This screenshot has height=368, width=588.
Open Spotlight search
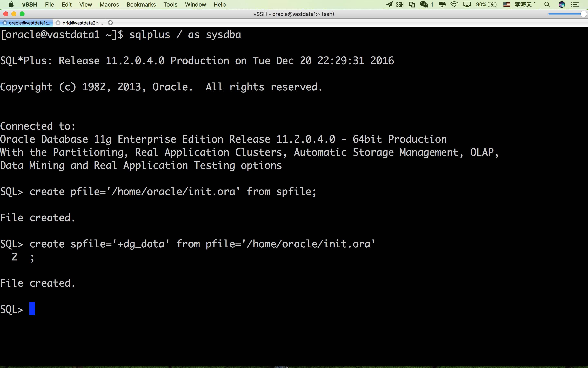click(547, 4)
